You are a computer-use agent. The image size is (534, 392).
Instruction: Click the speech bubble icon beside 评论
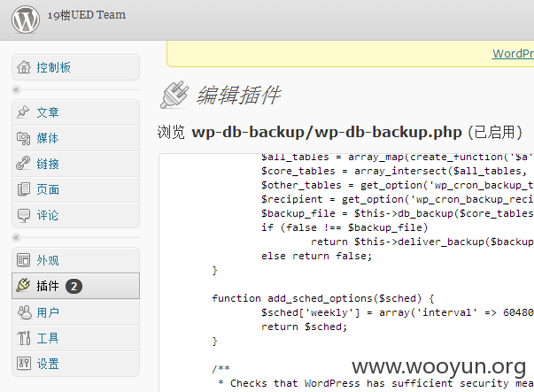click(24, 215)
